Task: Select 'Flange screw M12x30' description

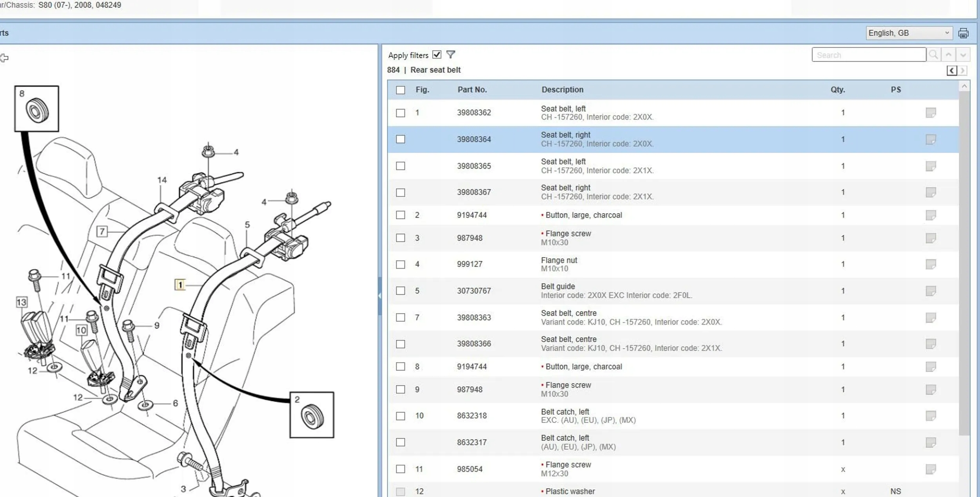Action: point(566,469)
